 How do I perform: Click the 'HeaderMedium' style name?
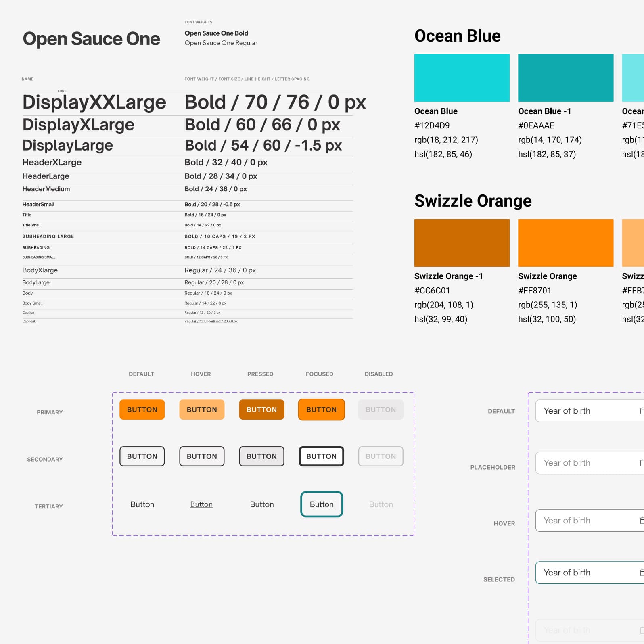coord(46,189)
